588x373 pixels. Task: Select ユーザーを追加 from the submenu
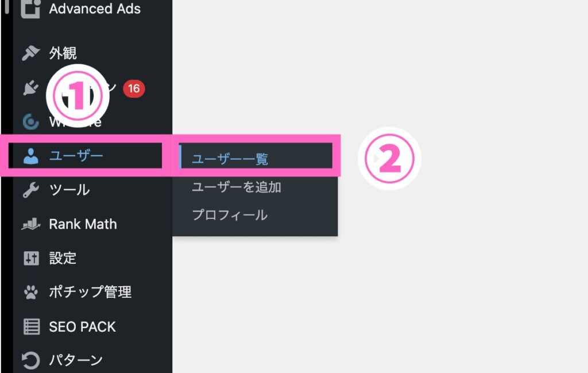pos(236,187)
